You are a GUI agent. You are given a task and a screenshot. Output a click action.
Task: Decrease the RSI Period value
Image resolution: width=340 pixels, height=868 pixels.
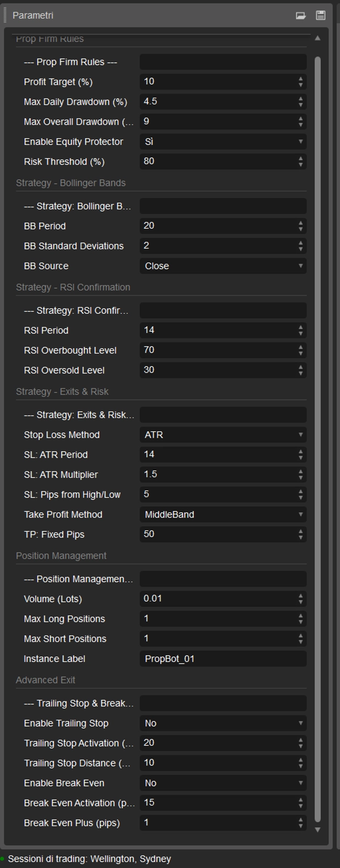pos(301,333)
